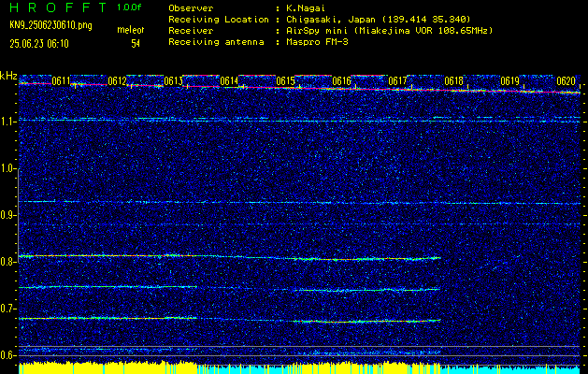Select the Chigasaki, Japan location value
The width and height of the screenshot is (588, 374).
coord(378,20)
